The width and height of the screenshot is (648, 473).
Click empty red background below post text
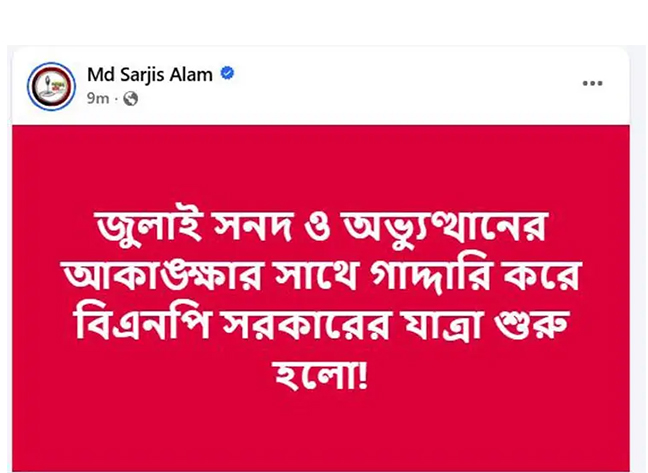[321, 434]
